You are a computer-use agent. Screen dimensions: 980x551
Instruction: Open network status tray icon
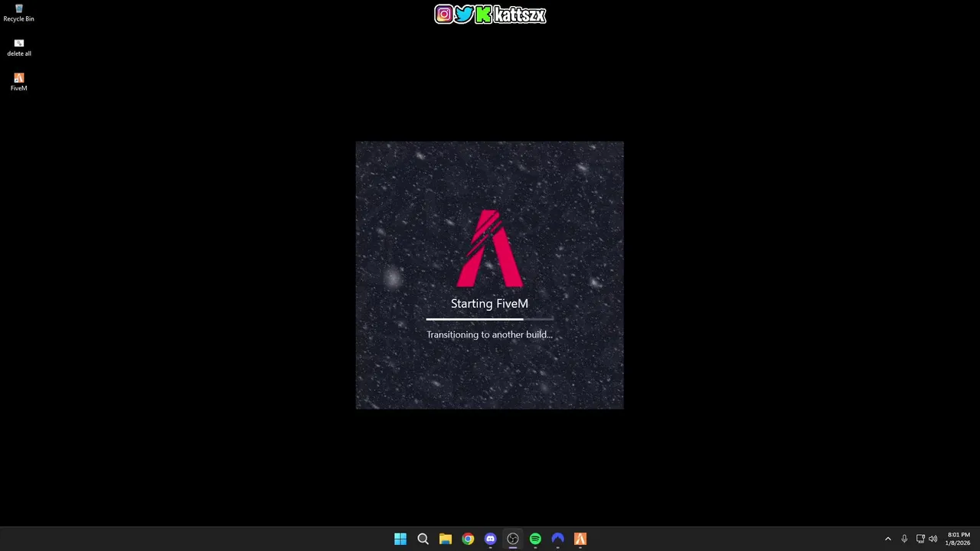point(920,539)
